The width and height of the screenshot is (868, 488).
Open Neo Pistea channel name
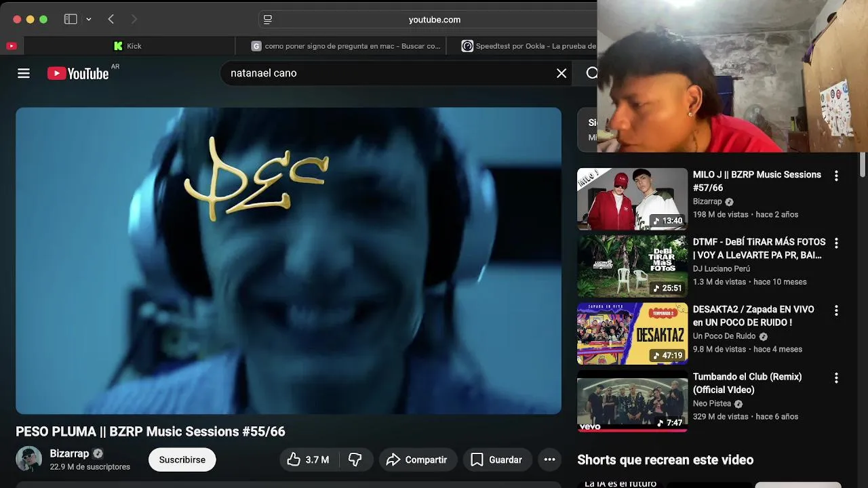click(x=712, y=403)
